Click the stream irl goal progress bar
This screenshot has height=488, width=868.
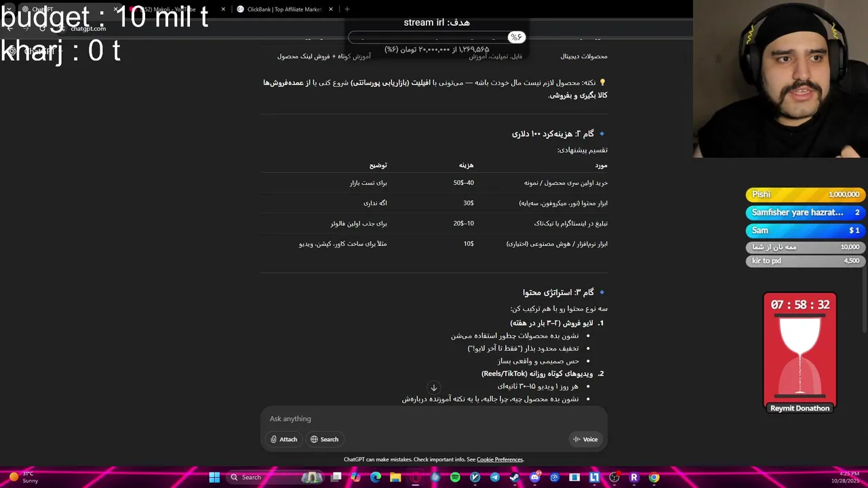pyautogui.click(x=437, y=37)
